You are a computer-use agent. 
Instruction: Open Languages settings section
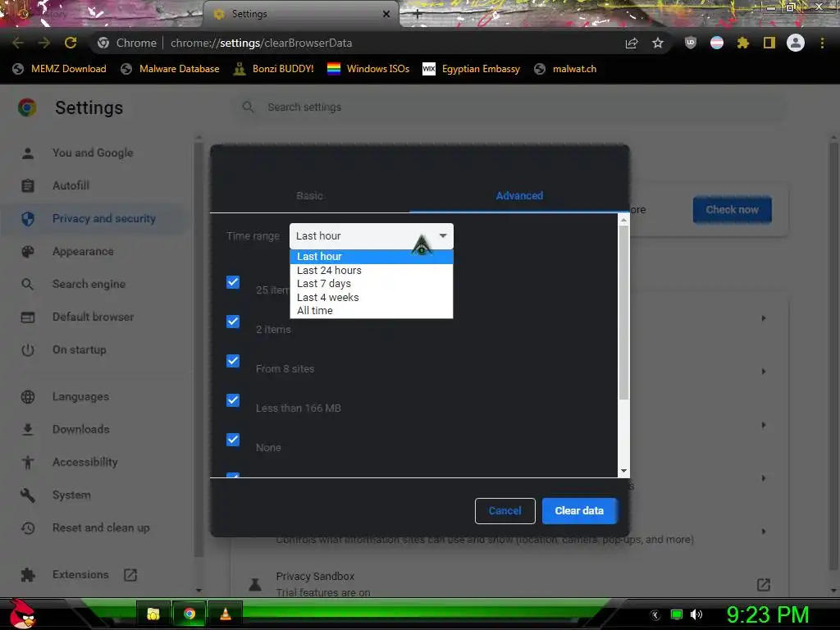coord(94,396)
